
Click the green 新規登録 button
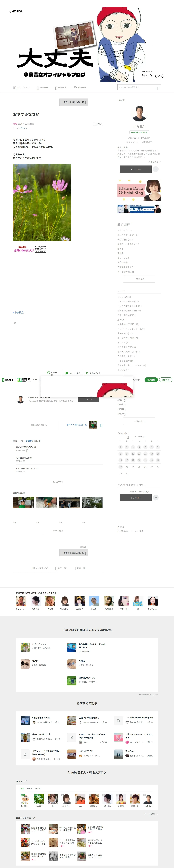[151, 380]
